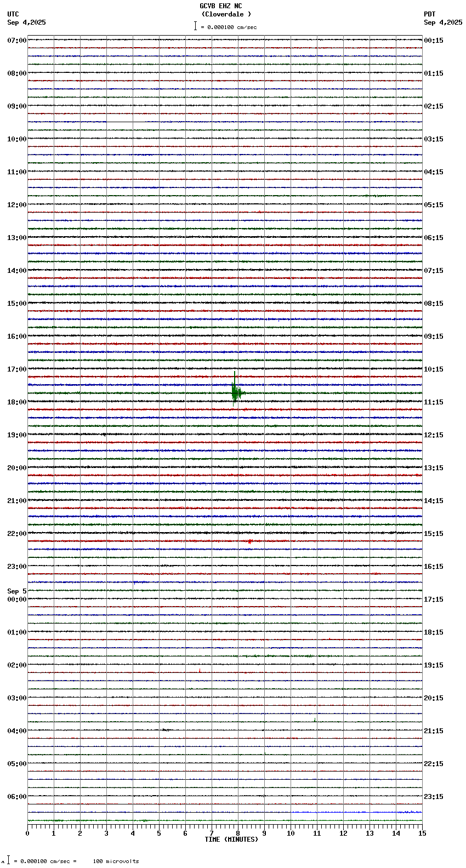Click the 08:15 PDT time label
This screenshot has width=466, height=868.
(x=434, y=304)
